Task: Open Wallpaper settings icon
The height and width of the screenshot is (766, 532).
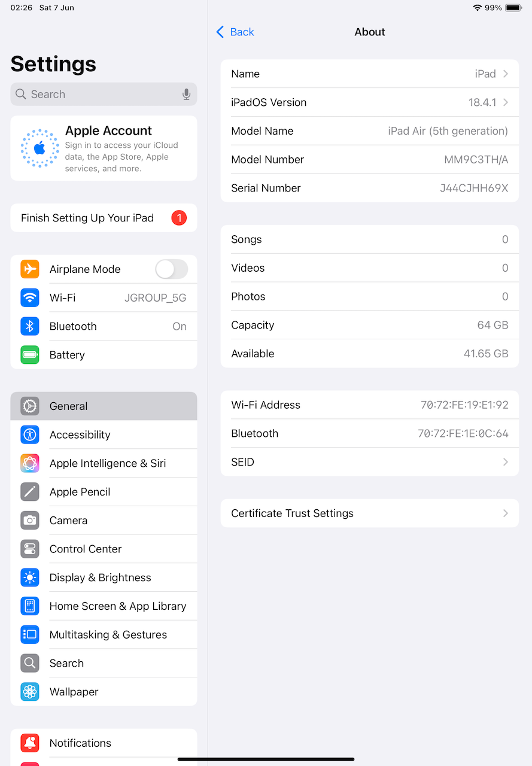Action: coord(30,692)
